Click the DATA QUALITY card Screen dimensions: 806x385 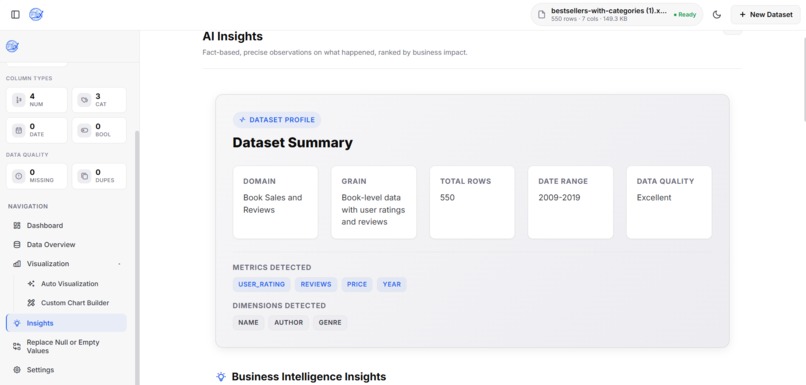(669, 202)
